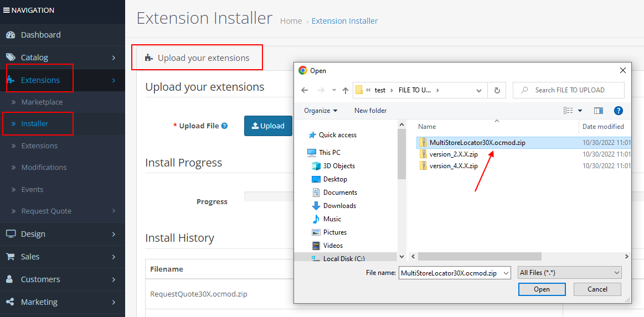Expand the view options dropdown arrow

coord(580,111)
